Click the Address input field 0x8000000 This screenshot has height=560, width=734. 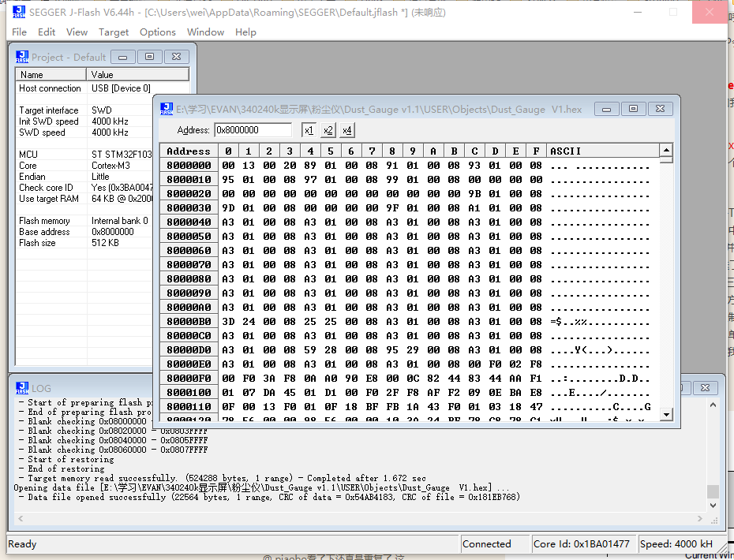click(253, 130)
